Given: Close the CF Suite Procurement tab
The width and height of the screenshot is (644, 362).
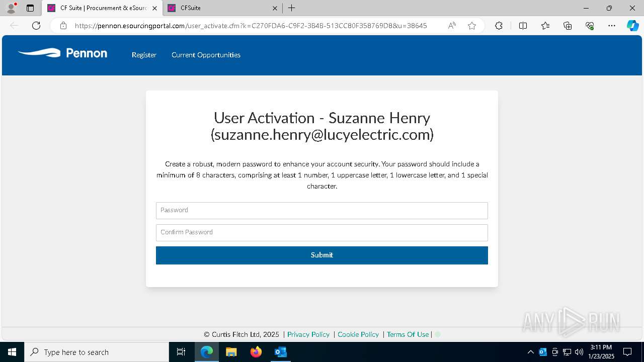Looking at the screenshot, I should [x=154, y=8].
